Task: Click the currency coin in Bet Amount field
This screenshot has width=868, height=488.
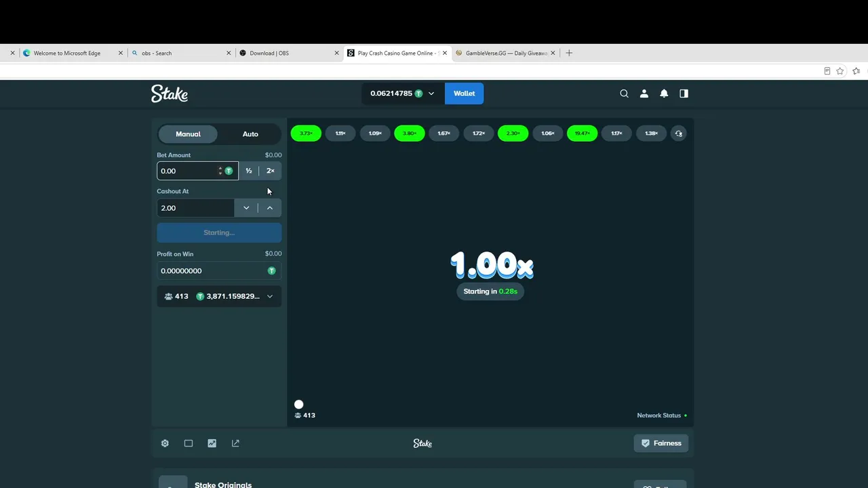Action: click(x=229, y=171)
